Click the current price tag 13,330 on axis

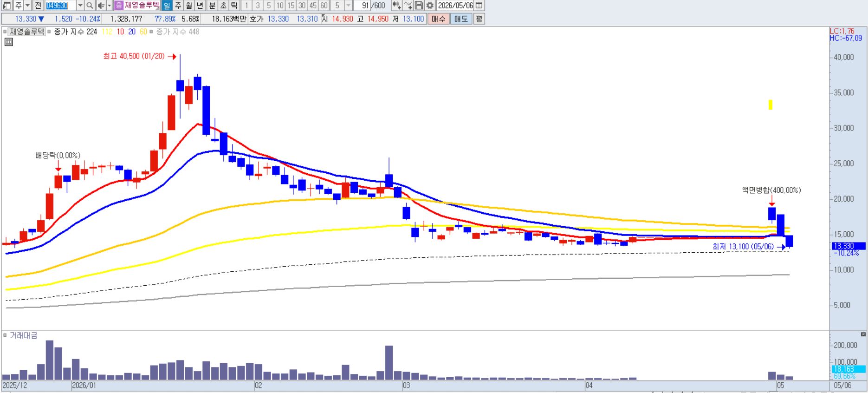click(x=849, y=246)
